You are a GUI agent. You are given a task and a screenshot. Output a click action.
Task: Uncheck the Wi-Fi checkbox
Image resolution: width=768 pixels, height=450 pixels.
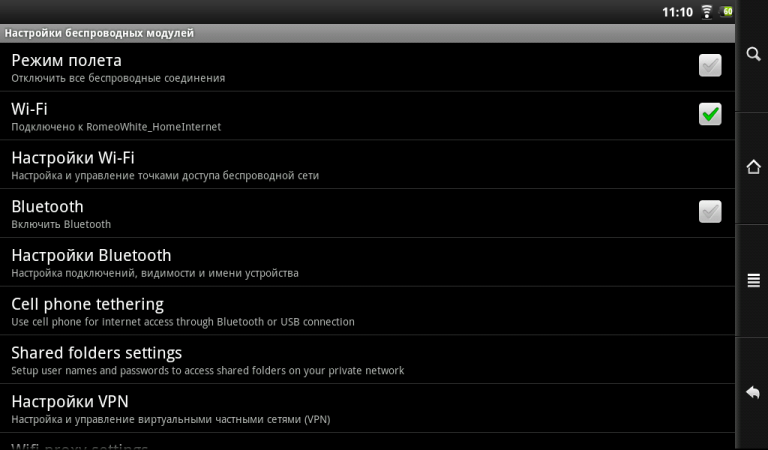pos(710,114)
